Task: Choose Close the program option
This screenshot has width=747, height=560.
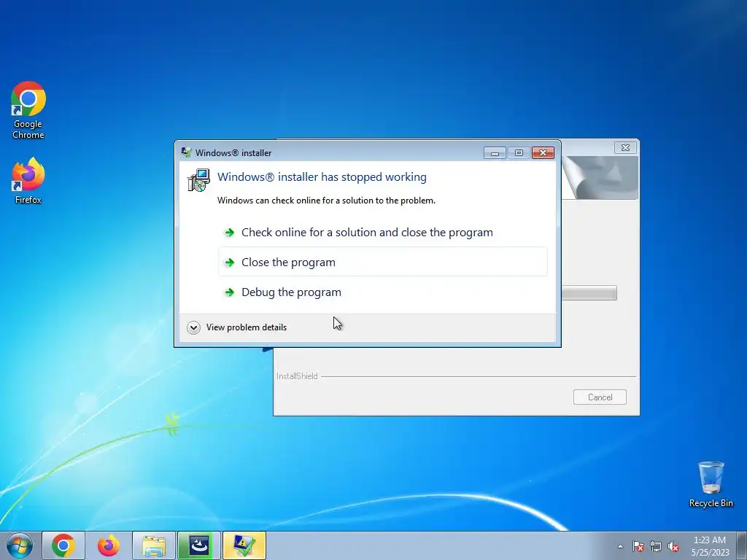Action: tap(382, 262)
